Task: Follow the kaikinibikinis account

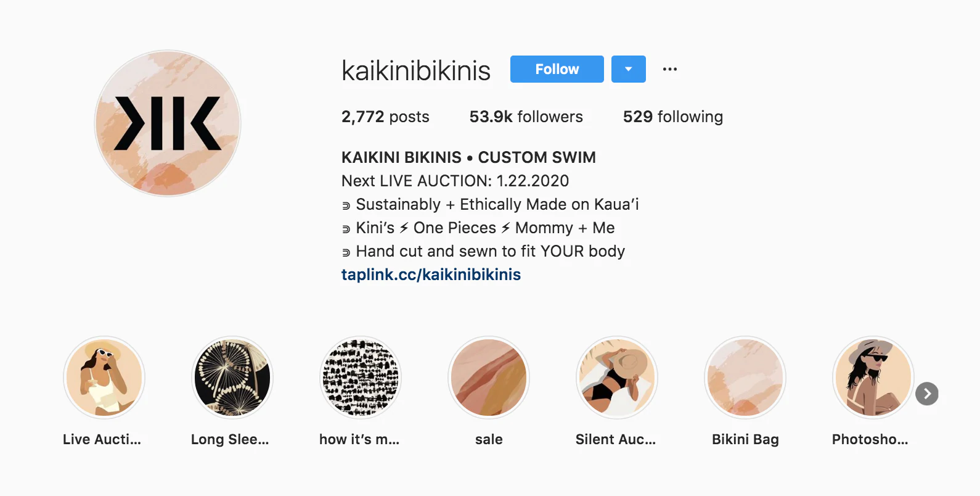Action: [557, 69]
